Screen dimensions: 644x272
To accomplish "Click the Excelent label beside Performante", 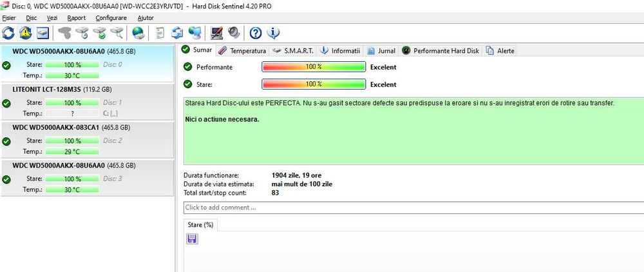I will (383, 67).
